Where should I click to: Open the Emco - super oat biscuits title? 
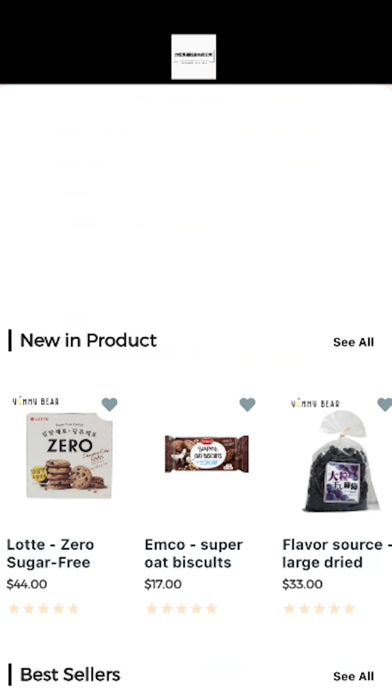tap(194, 554)
